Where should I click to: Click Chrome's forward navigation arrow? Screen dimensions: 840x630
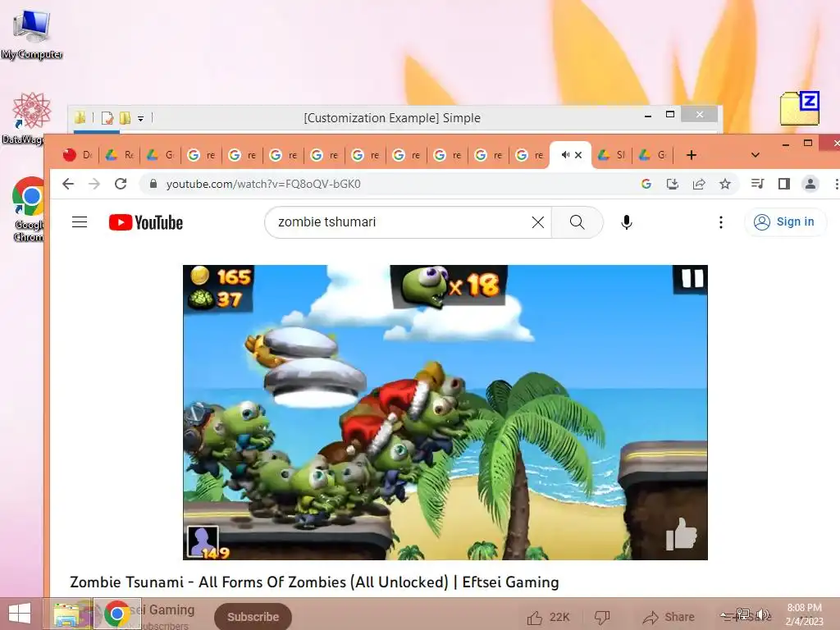tap(94, 184)
